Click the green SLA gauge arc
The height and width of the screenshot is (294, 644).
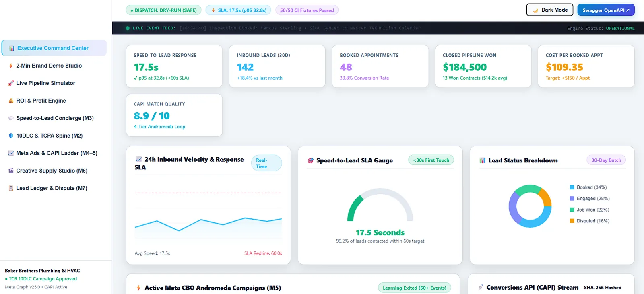(355, 208)
